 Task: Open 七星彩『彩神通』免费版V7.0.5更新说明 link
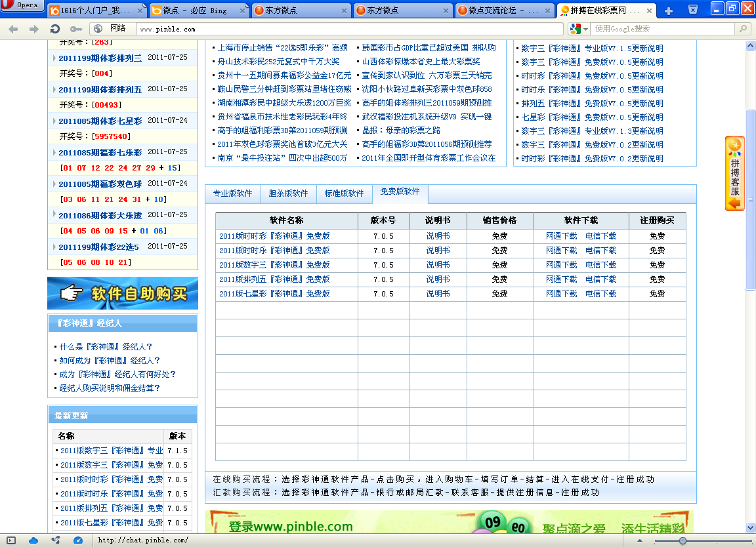coord(592,117)
